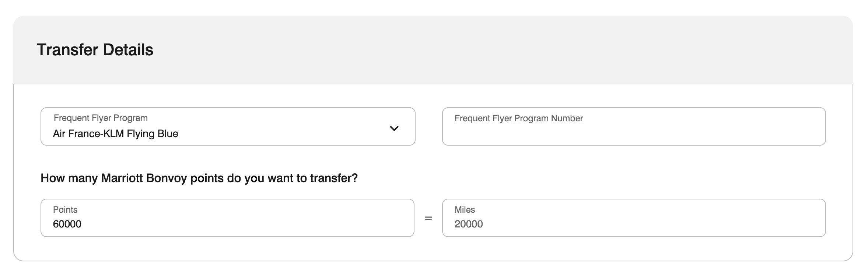
Task: Click the 20000 miles value
Action: pos(468,224)
